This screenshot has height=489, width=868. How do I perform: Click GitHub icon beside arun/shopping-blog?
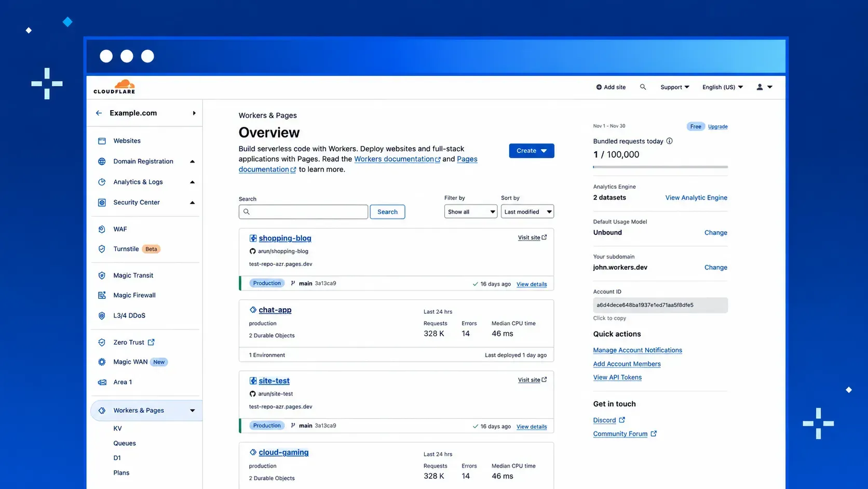point(252,251)
